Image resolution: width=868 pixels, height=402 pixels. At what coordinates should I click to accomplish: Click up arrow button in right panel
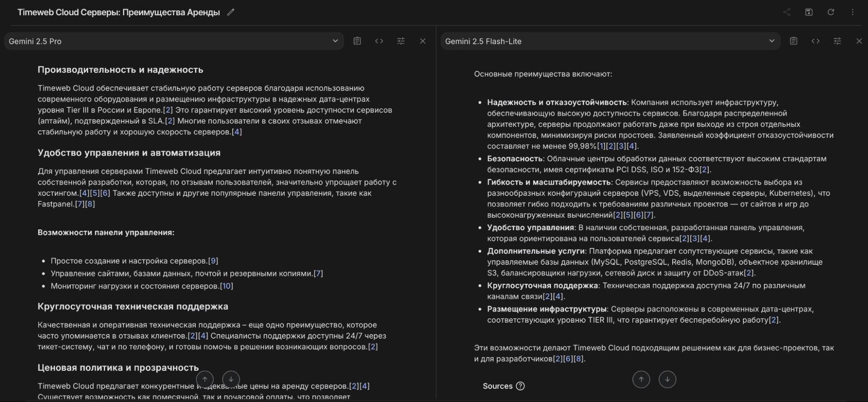point(641,379)
